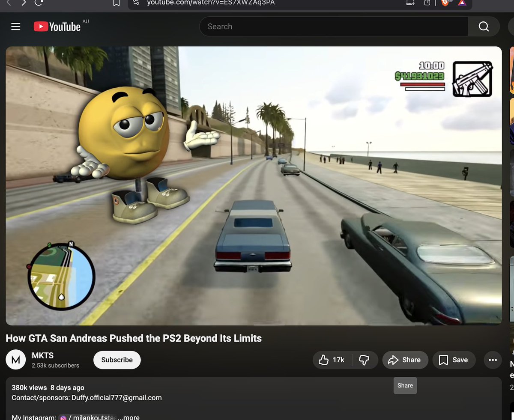Open the milankoutstaa Instagram link
The image size is (514, 420).
click(88, 417)
